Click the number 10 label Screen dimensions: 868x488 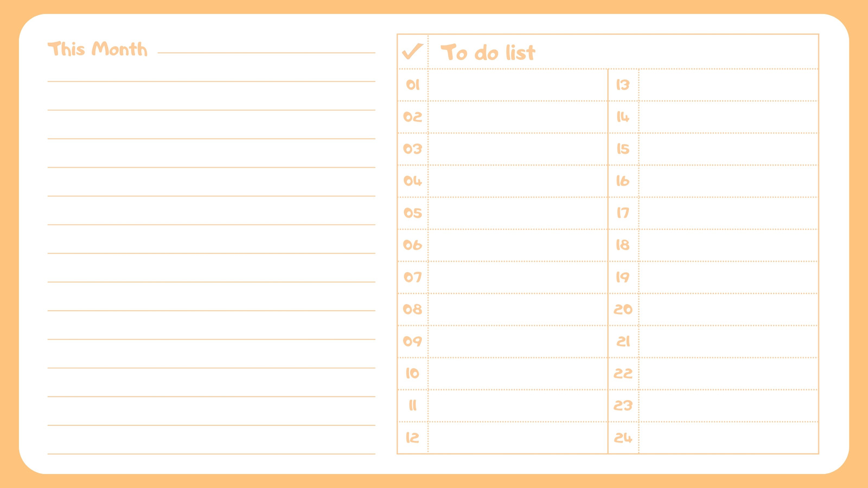tap(412, 373)
